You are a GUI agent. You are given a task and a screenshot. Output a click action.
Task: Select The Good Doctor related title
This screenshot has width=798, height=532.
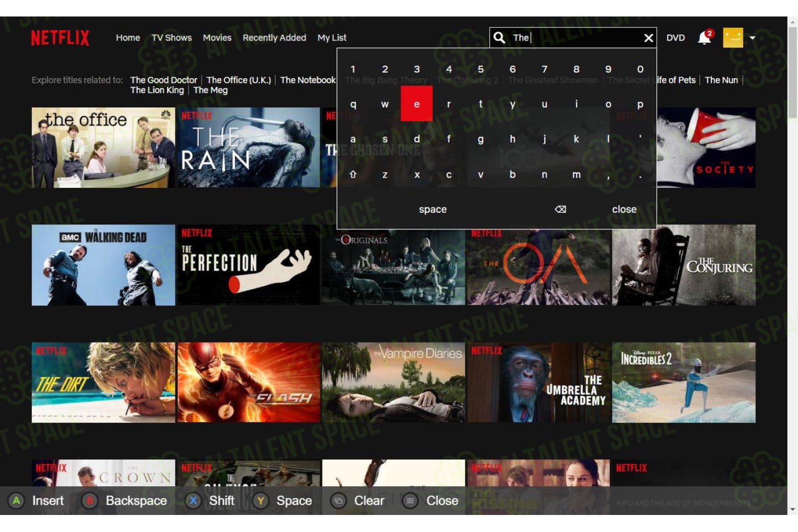tap(163, 80)
